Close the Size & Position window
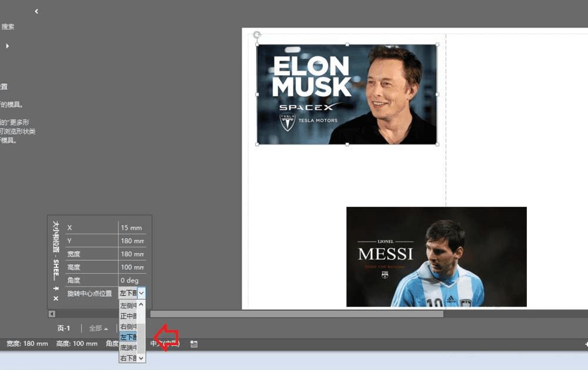 56,298
